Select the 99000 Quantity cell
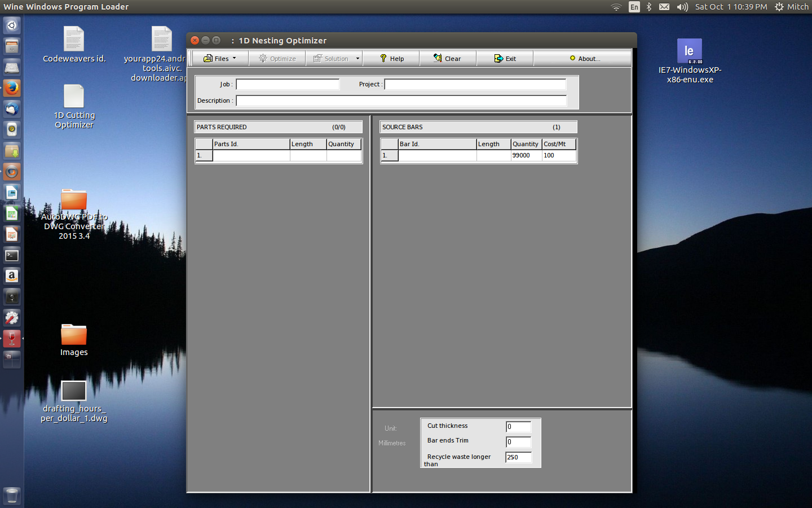Screen dimensions: 812x508 tap(525, 155)
